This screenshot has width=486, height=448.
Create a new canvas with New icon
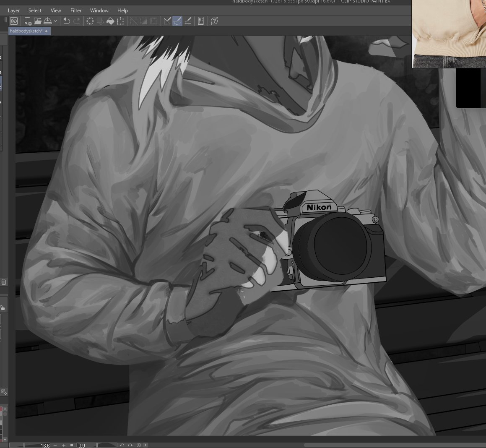click(28, 21)
